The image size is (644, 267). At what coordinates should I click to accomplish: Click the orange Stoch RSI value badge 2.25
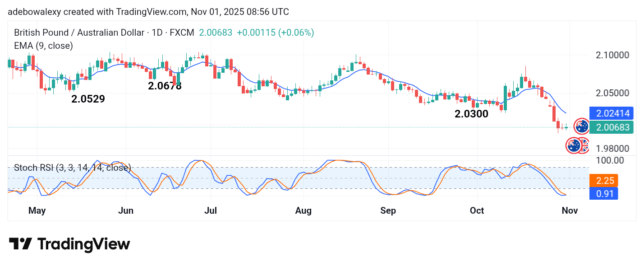tap(603, 180)
